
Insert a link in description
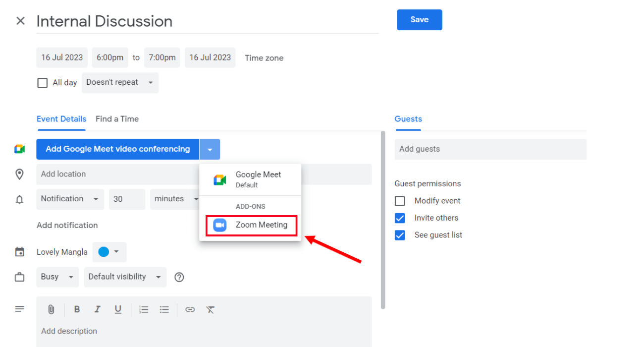point(190,309)
